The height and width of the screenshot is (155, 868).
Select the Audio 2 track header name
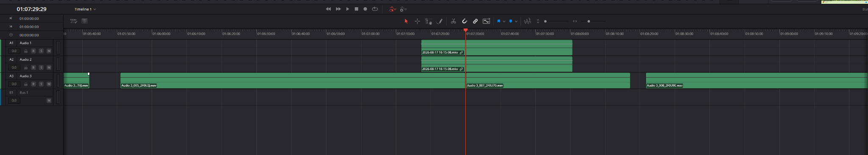[x=25, y=59]
